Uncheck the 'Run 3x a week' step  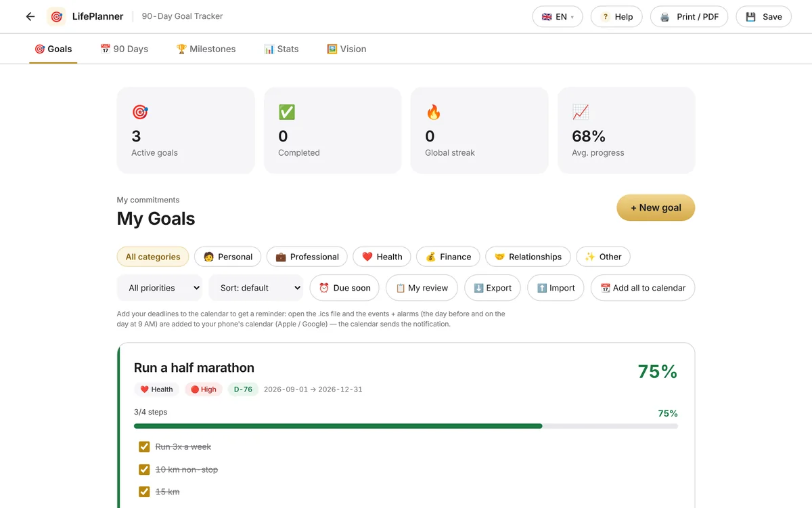144,446
